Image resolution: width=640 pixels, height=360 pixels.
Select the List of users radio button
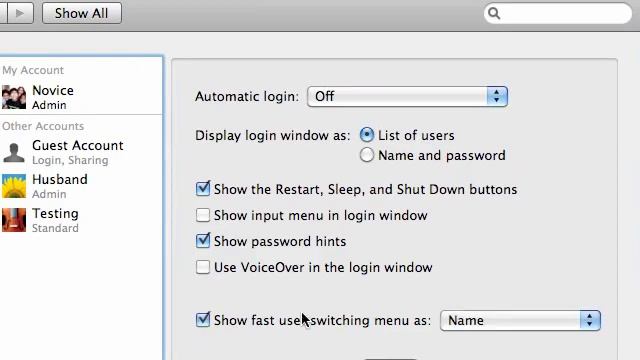point(367,135)
